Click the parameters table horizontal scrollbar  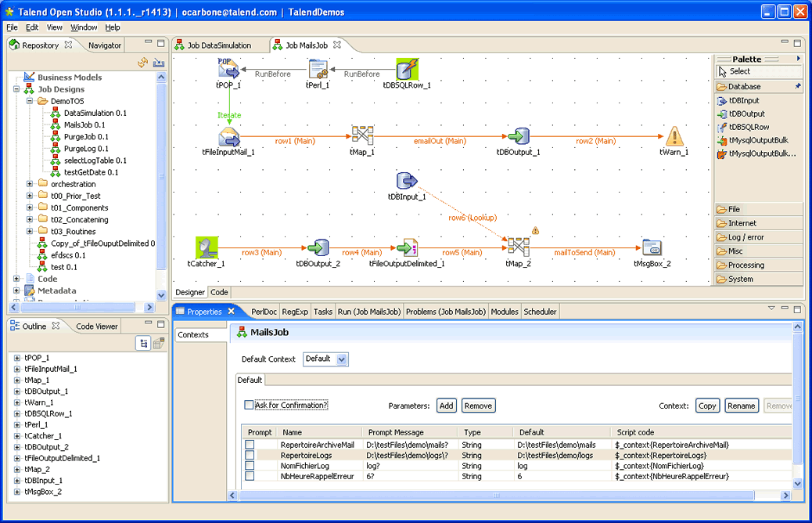click(x=496, y=496)
